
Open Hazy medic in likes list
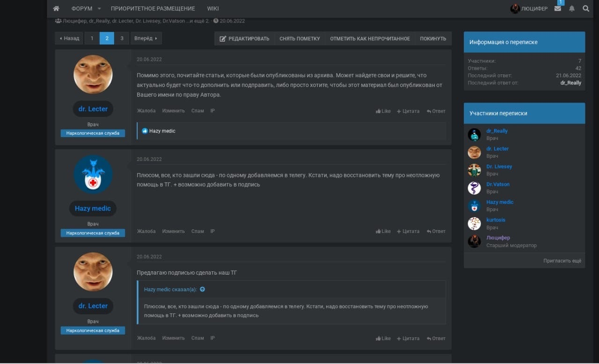(x=162, y=131)
